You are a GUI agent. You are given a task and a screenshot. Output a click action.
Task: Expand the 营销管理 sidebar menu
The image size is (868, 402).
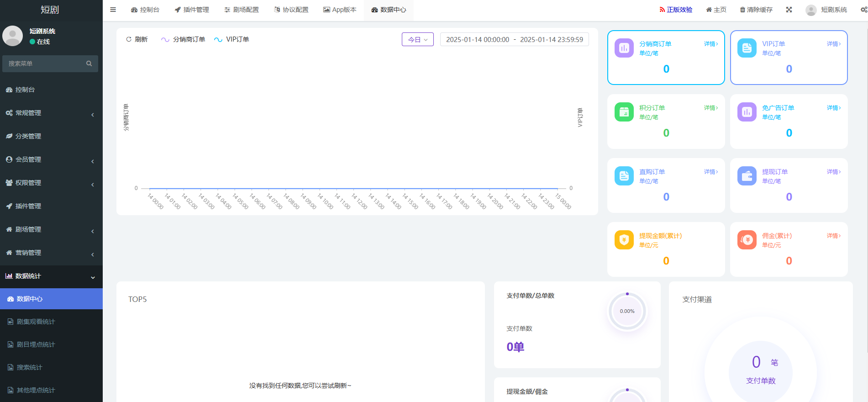pos(51,253)
